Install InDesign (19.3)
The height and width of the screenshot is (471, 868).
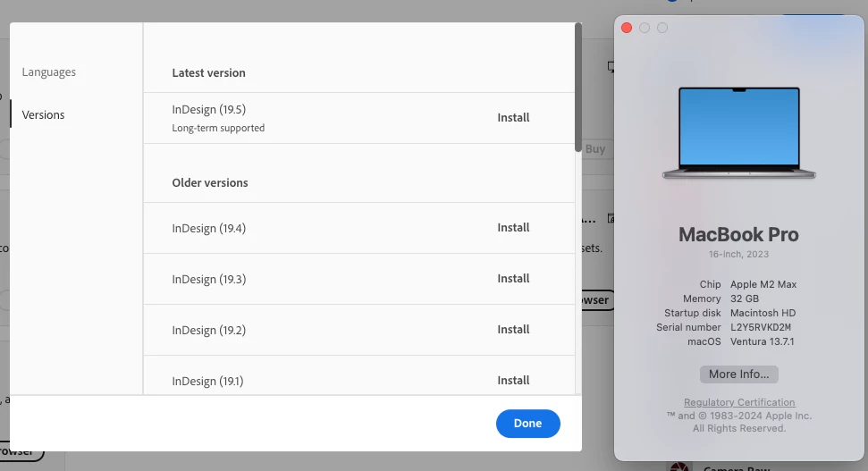pos(513,278)
